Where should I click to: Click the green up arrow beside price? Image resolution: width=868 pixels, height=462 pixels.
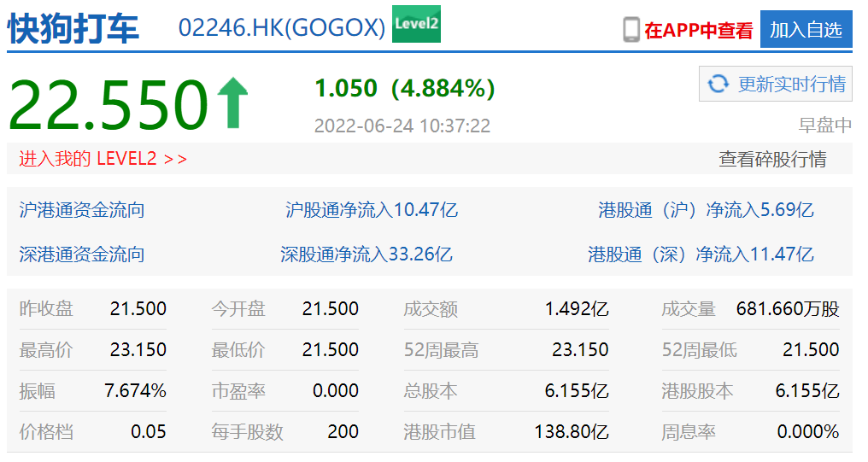pyautogui.click(x=232, y=102)
